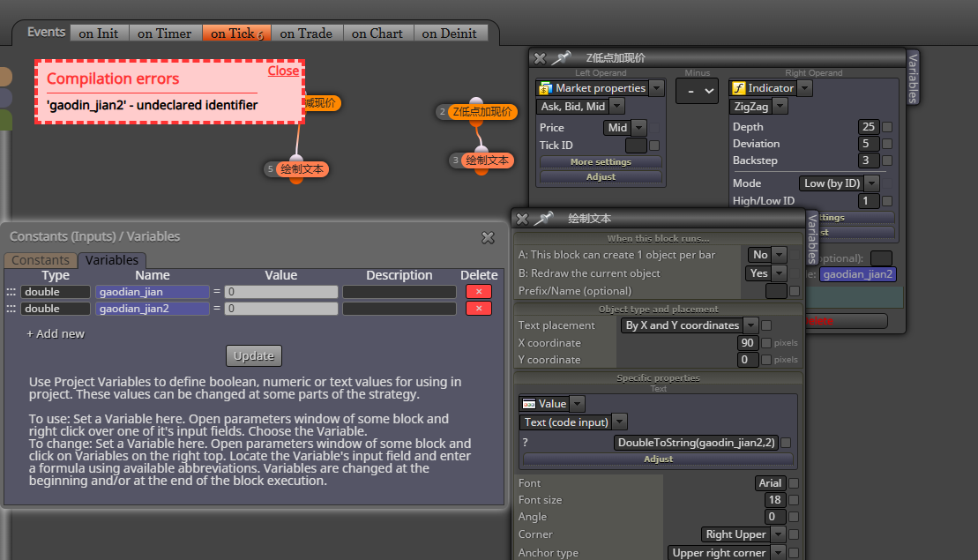Open the Variables side tab of Z低点加现价 window
Image resolution: width=978 pixels, height=560 pixels.
tap(913, 78)
